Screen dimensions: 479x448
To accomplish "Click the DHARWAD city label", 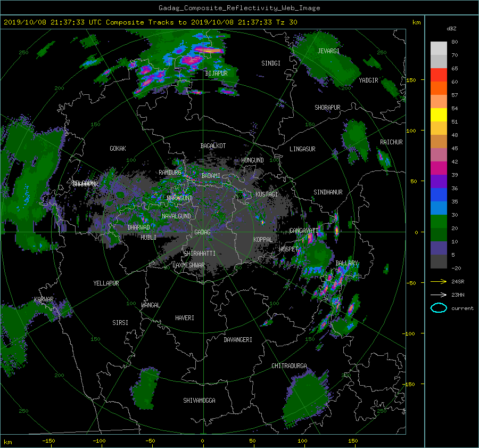I will pos(138,227).
